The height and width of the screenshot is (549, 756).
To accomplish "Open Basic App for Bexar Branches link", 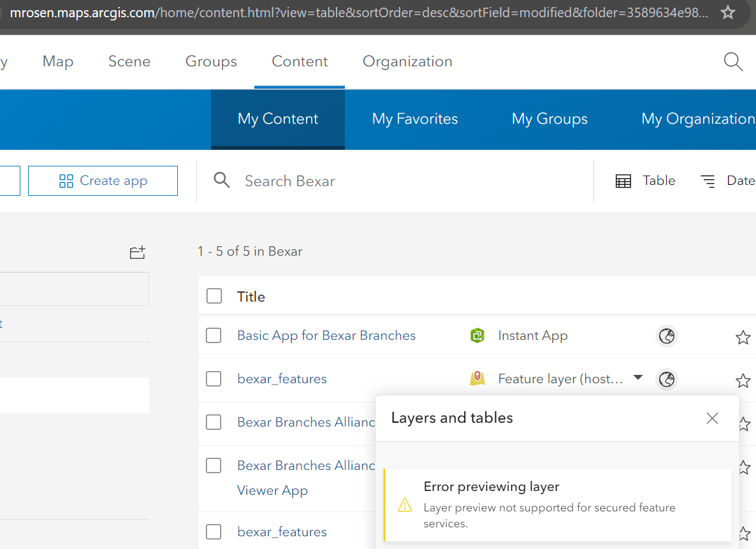I will coord(326,335).
